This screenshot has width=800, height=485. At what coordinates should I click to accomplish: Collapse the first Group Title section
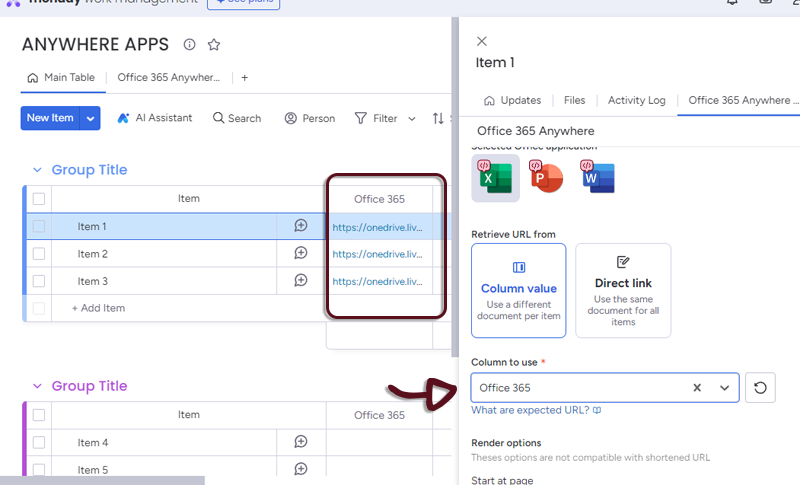pyautogui.click(x=37, y=170)
